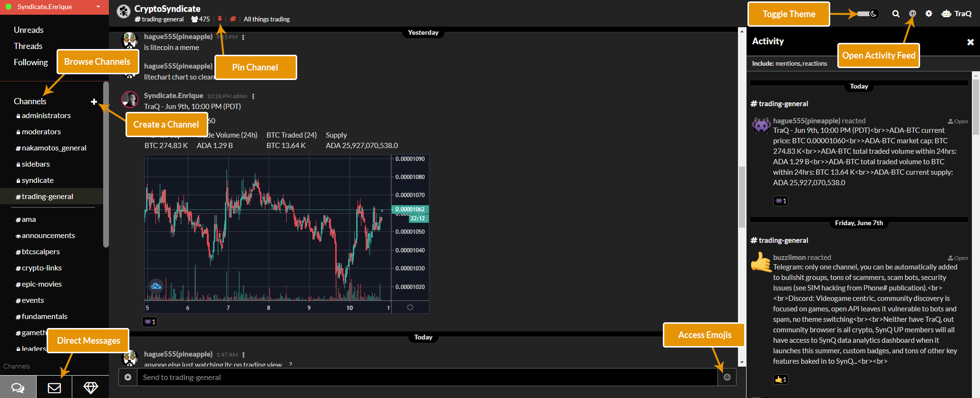This screenshot has width=980, height=398.
Task: Click the ADA-BTC candlestick chart image
Action: point(287,234)
